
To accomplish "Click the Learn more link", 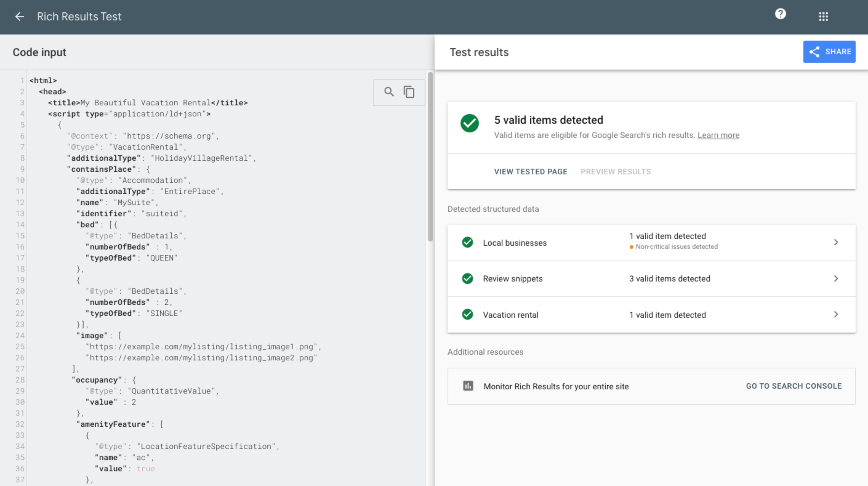I will (x=718, y=135).
